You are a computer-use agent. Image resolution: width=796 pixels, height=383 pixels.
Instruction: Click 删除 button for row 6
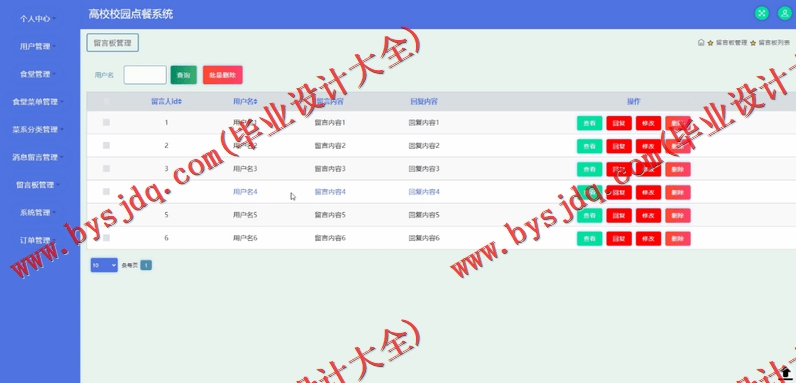click(x=678, y=239)
